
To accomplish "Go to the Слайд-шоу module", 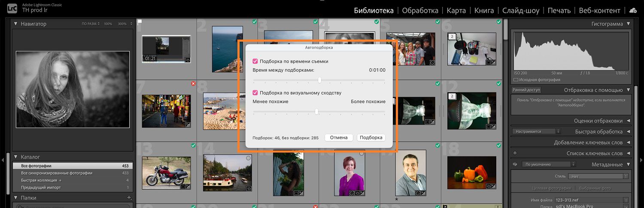I will (x=521, y=11).
